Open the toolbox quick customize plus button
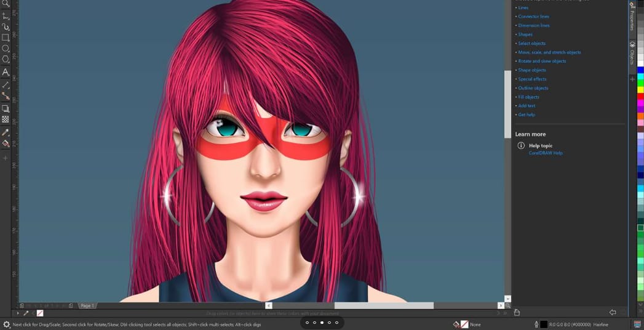This screenshot has width=644, height=330. pos(6,158)
